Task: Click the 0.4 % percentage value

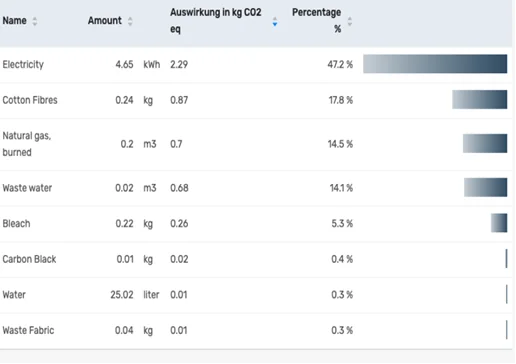Action: [x=342, y=259]
